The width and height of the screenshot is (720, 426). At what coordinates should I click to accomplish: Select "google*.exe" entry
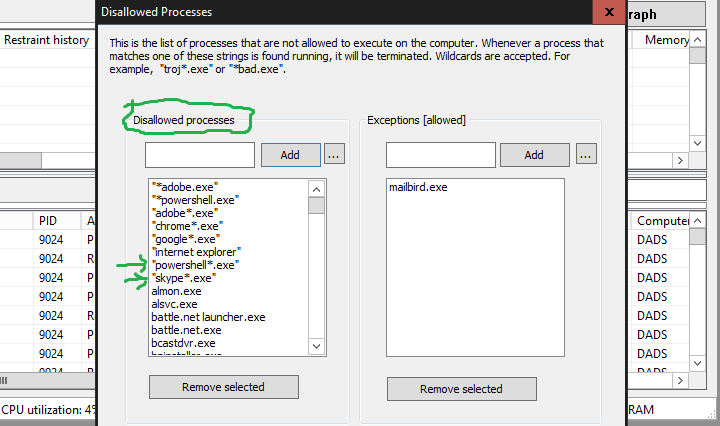click(185, 239)
